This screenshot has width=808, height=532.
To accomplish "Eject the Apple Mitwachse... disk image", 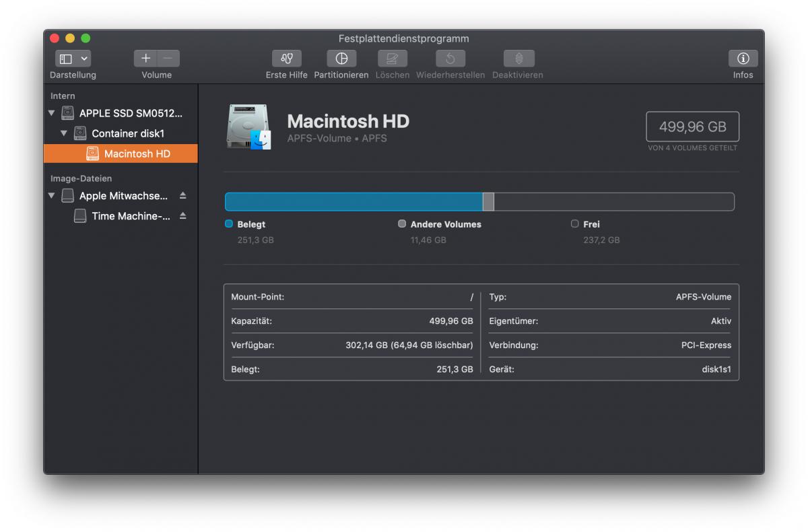I will coord(182,195).
